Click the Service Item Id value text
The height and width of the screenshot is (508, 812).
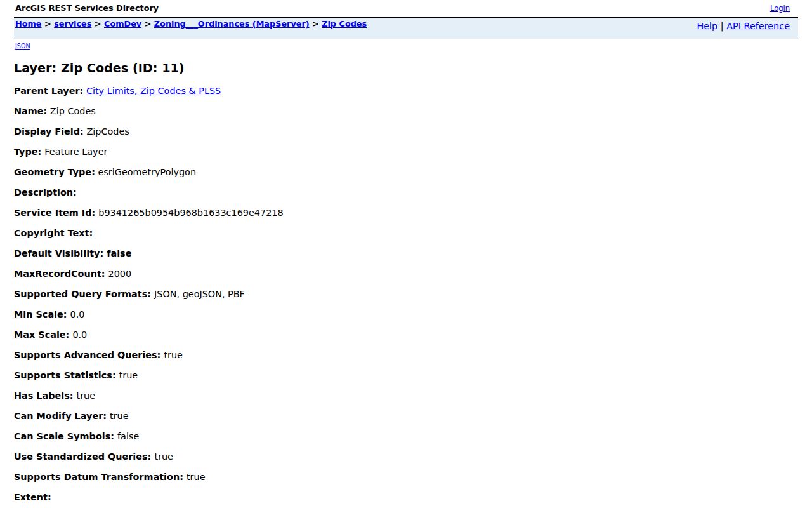coord(190,213)
